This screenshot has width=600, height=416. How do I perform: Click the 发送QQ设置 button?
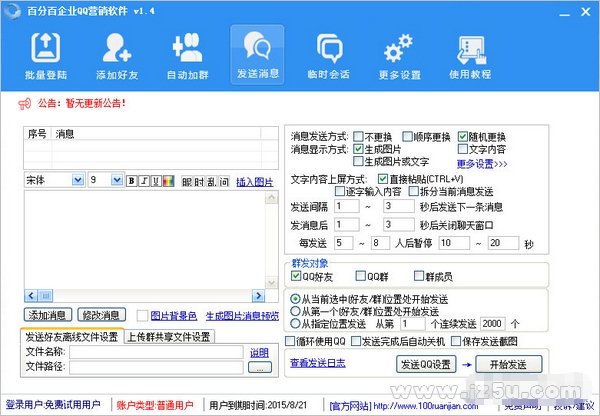pyautogui.click(x=426, y=364)
